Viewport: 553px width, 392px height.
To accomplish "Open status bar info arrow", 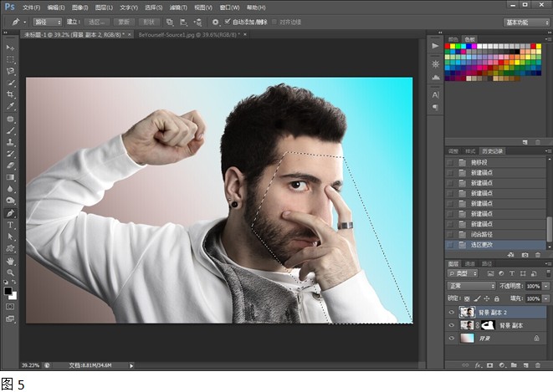I will coord(131,365).
